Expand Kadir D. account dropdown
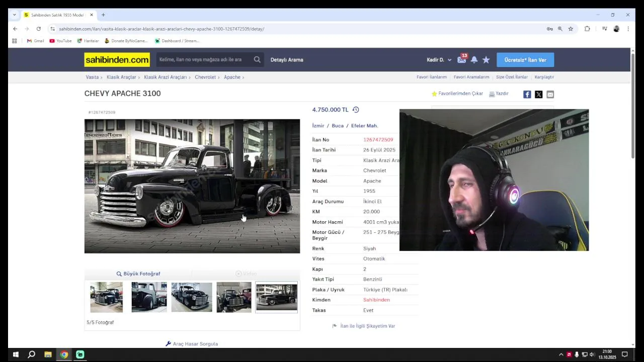644x362 pixels. pos(439,60)
